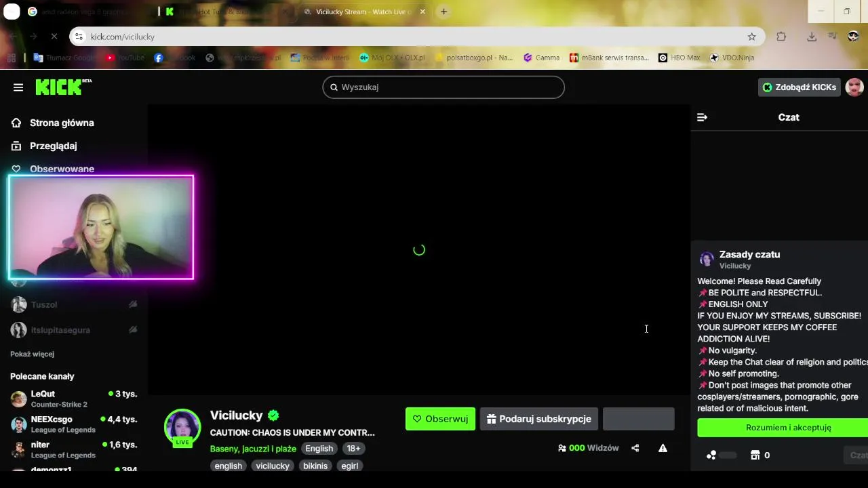The image size is (868, 488).
Task: Close the Vicilucky Stream tab
Action: [x=422, y=12]
